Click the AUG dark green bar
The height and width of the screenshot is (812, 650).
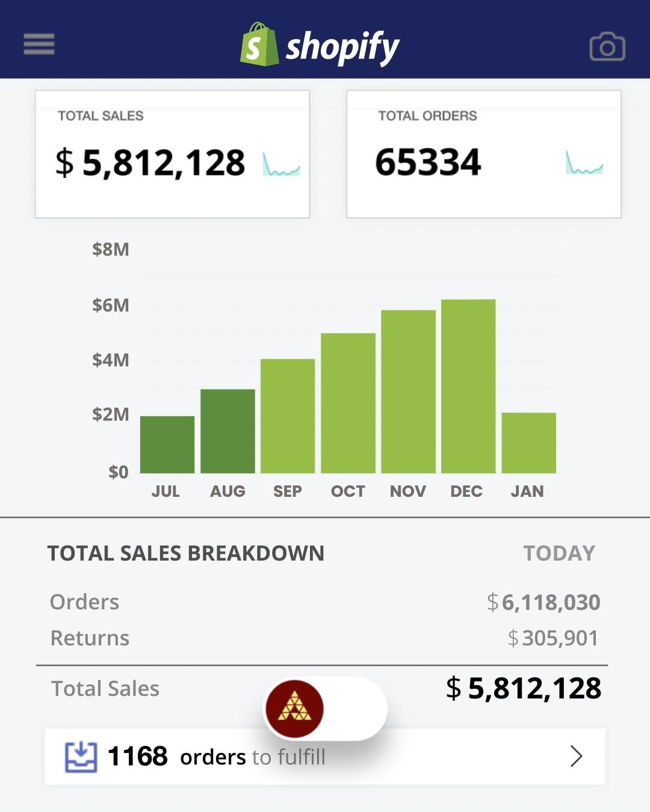[227, 431]
